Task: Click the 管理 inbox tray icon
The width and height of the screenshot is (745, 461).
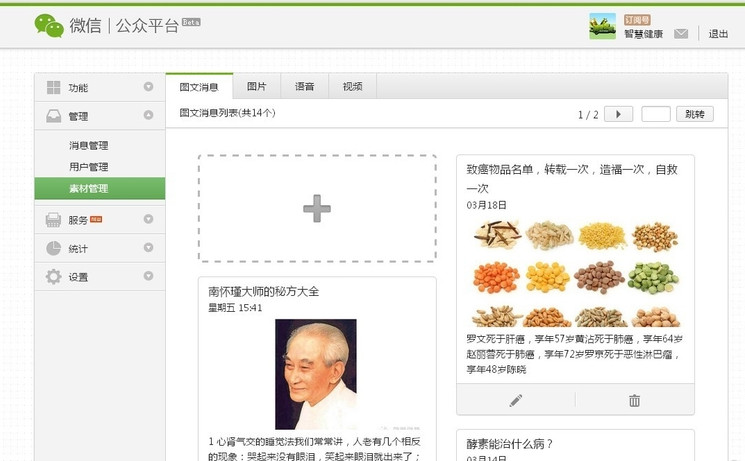Action: (x=53, y=116)
